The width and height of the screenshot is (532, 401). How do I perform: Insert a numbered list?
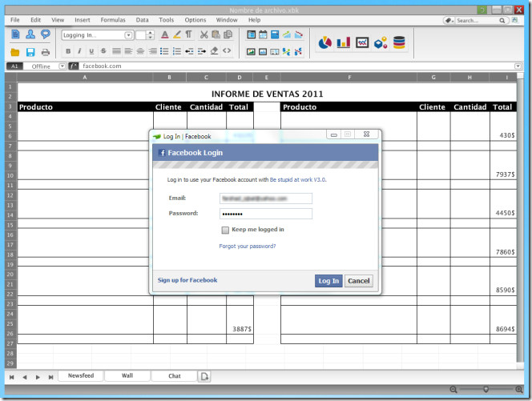coord(177,51)
